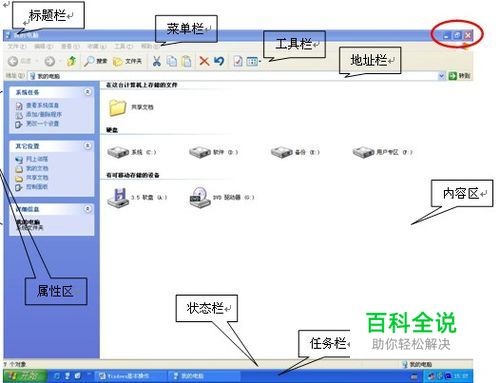The width and height of the screenshot is (500, 383).
Task: Click the 更改一个设置 link
Action: pos(42,124)
